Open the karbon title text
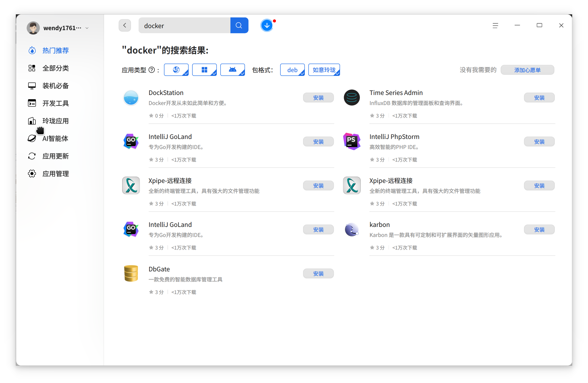This screenshot has width=588, height=383. [380, 225]
